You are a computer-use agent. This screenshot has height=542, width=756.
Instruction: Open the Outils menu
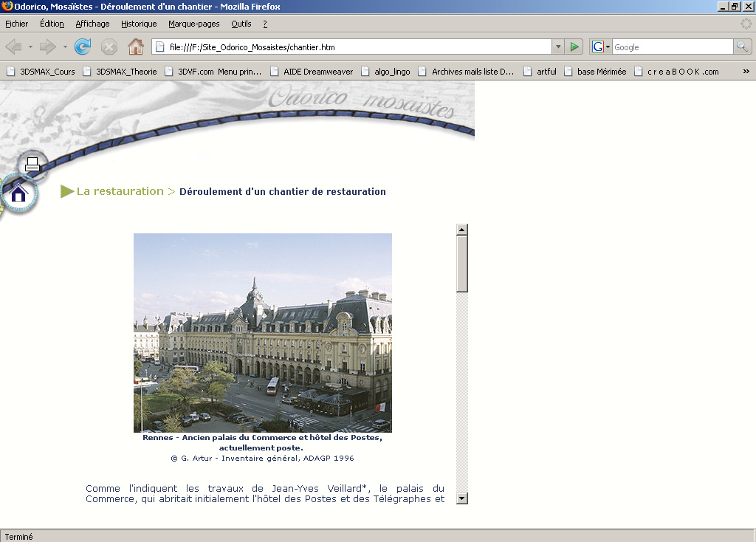coord(241,24)
